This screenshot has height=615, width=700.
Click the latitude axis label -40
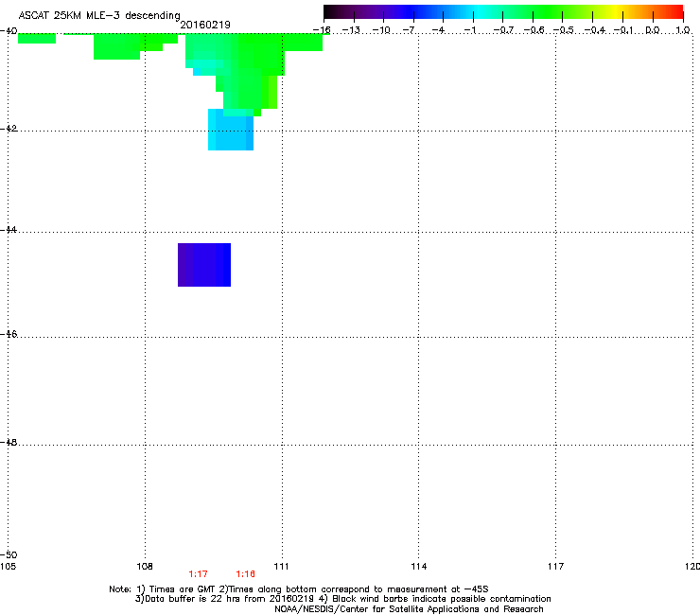9,31
